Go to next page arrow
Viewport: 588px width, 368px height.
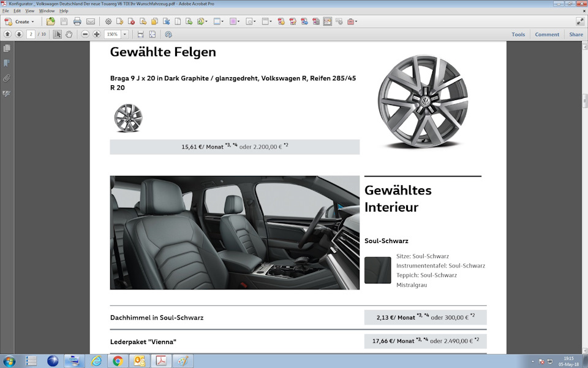19,34
